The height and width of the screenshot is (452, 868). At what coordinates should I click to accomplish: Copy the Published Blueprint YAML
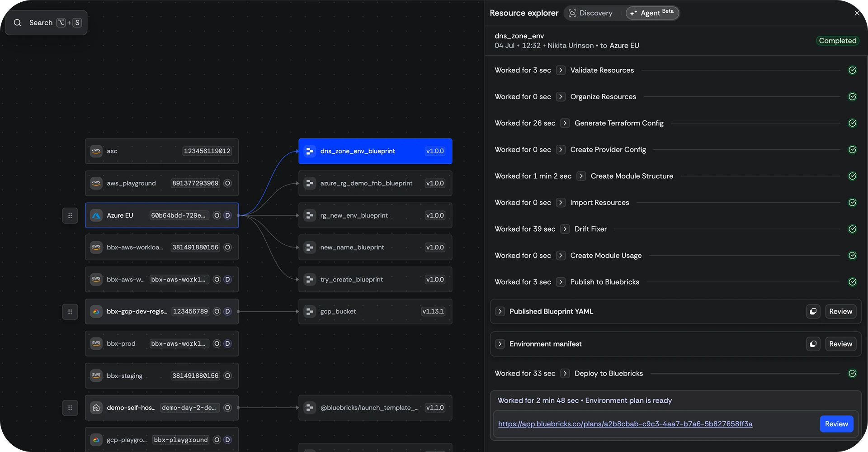click(813, 311)
